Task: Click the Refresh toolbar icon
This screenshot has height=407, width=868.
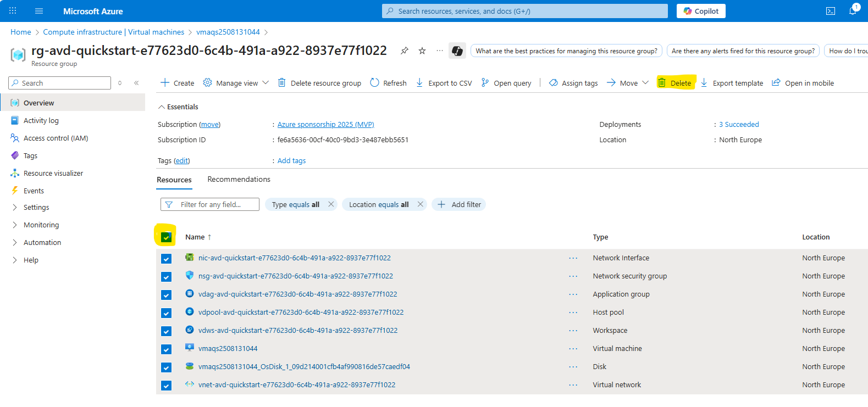Action: coord(388,83)
